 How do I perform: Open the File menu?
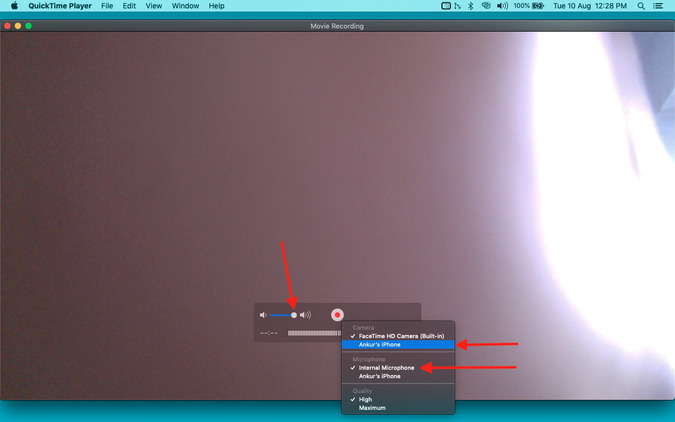(x=107, y=6)
